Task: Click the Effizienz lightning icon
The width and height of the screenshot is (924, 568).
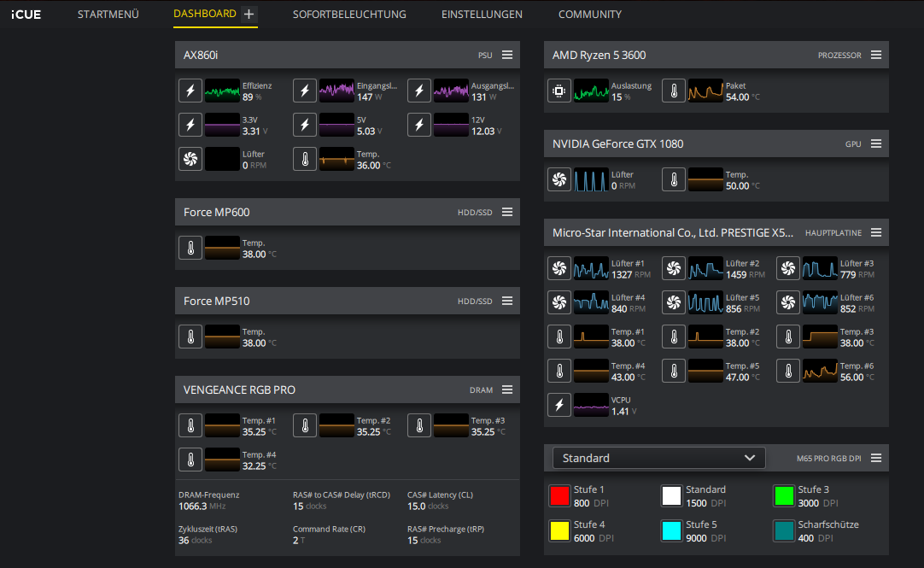Action: (190, 91)
